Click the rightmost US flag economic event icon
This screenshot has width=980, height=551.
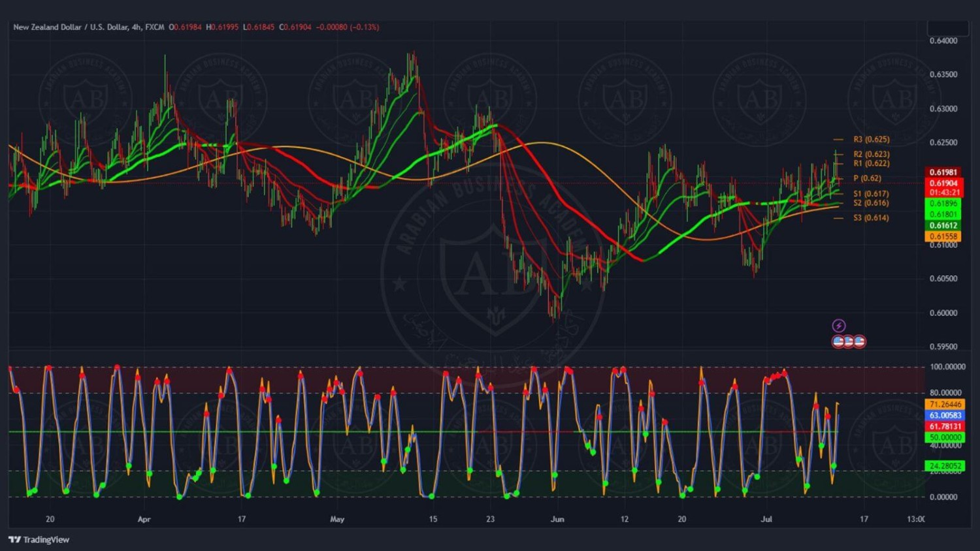(859, 341)
